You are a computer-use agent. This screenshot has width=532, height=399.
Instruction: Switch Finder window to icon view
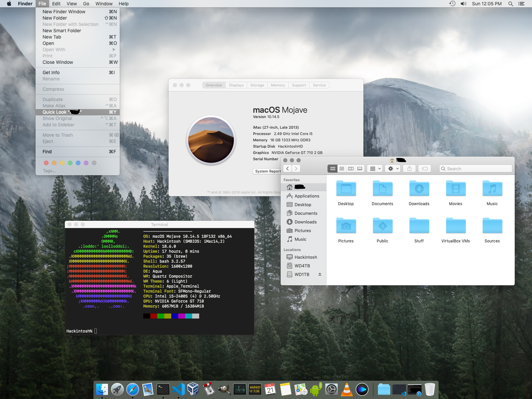tap(332, 169)
